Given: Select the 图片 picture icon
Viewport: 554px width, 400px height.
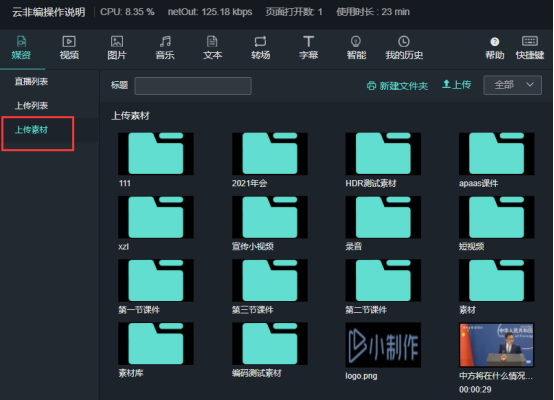Looking at the screenshot, I should [x=117, y=41].
